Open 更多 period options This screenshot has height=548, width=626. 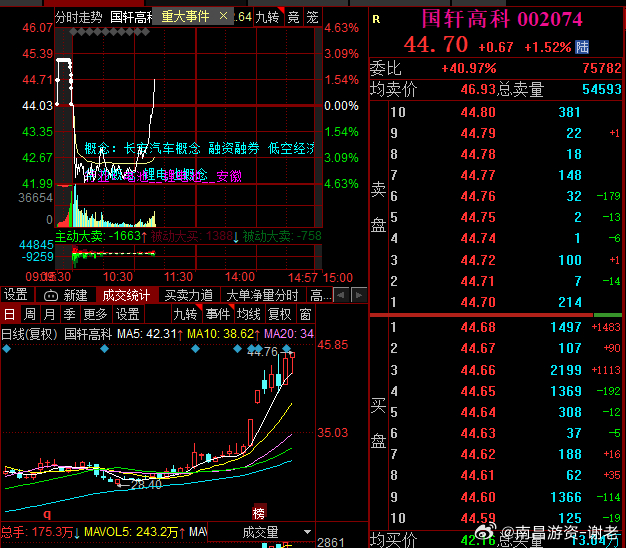point(95,315)
